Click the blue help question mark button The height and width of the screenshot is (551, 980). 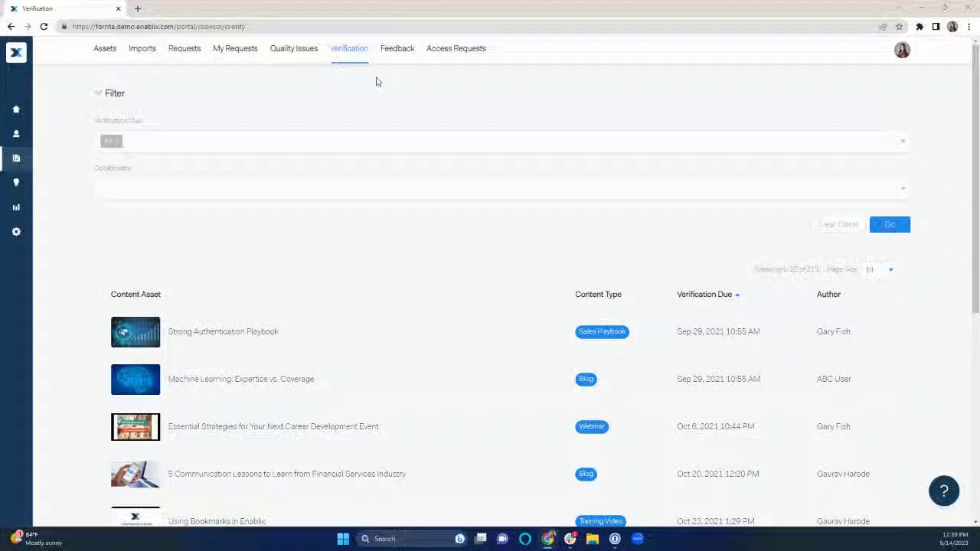tap(944, 491)
